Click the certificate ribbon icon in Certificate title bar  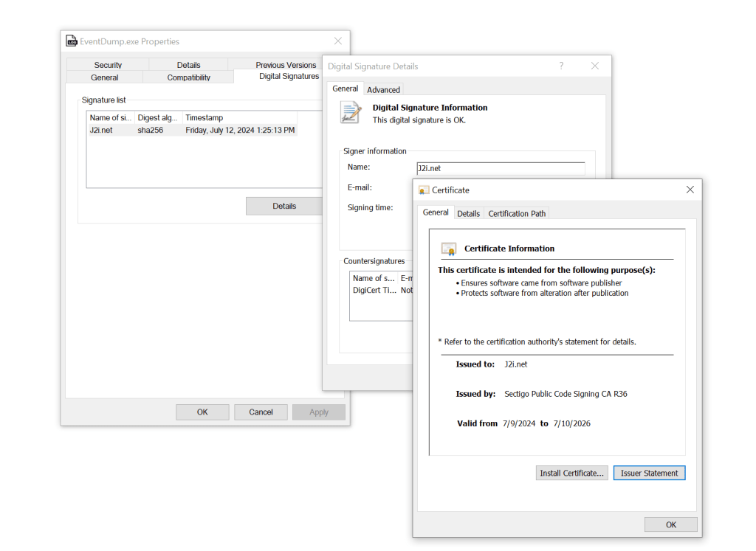[x=423, y=190]
